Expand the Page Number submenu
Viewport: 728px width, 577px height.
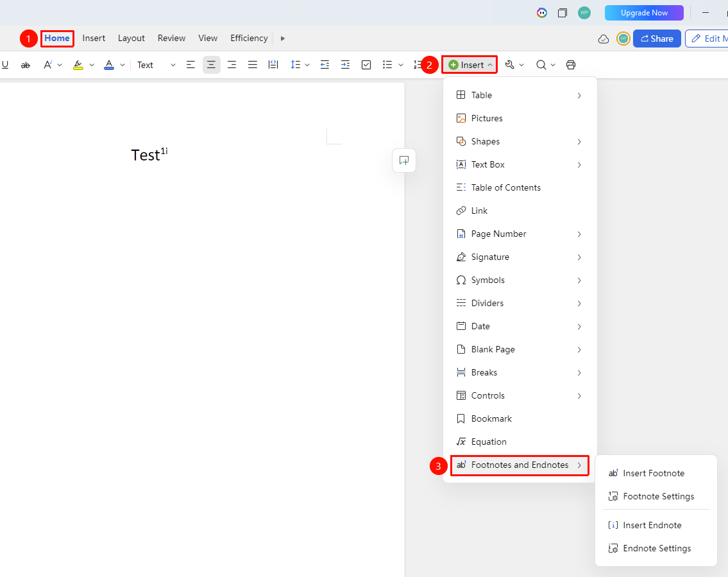pos(519,234)
